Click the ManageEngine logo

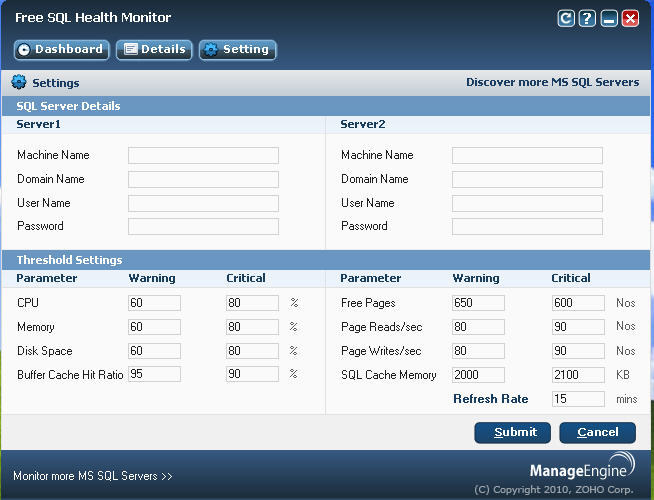pos(583,466)
